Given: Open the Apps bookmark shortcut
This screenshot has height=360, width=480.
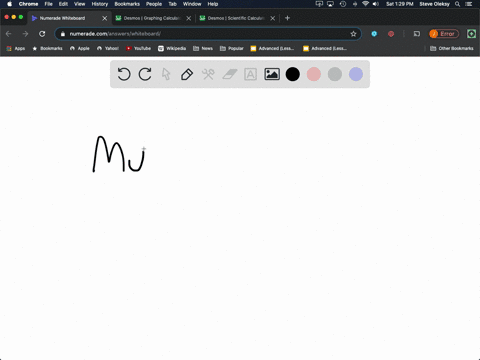Looking at the screenshot, I should pyautogui.click(x=16, y=48).
